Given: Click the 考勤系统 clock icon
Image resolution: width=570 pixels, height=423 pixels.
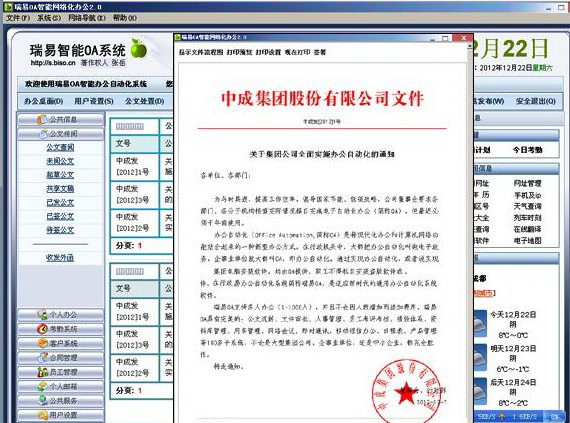Looking at the screenshot, I should click(42, 329).
